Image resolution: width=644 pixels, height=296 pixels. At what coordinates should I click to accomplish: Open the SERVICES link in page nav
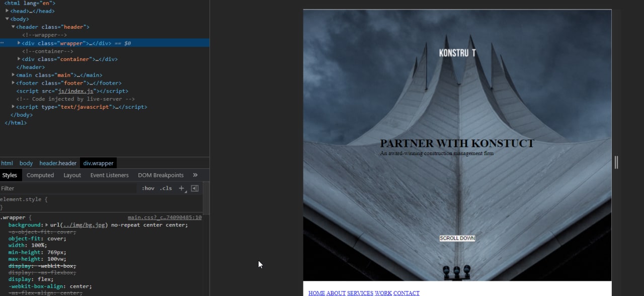coord(360,293)
